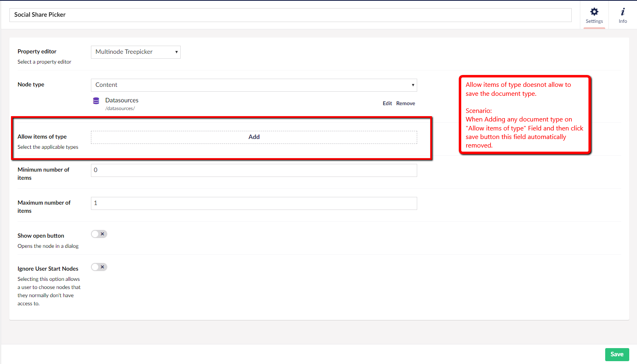637x364 pixels.
Task: Expand the Multinode Treepicker selection list
Action: 135,52
